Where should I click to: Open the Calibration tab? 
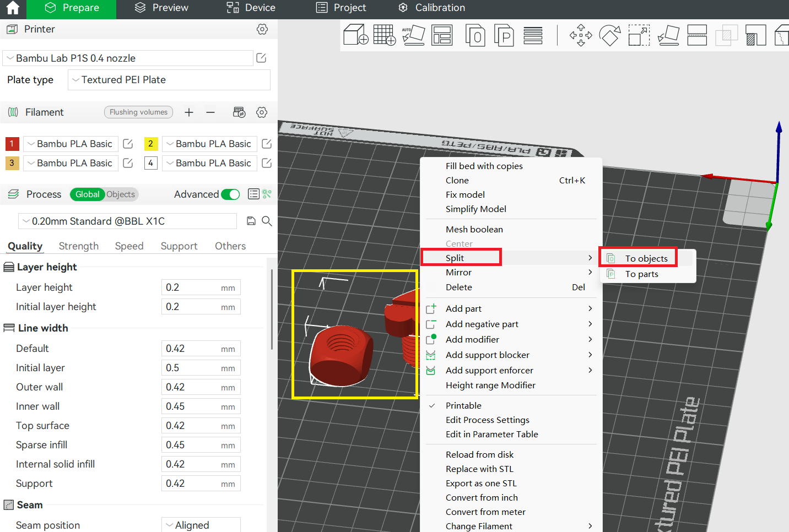(x=431, y=8)
